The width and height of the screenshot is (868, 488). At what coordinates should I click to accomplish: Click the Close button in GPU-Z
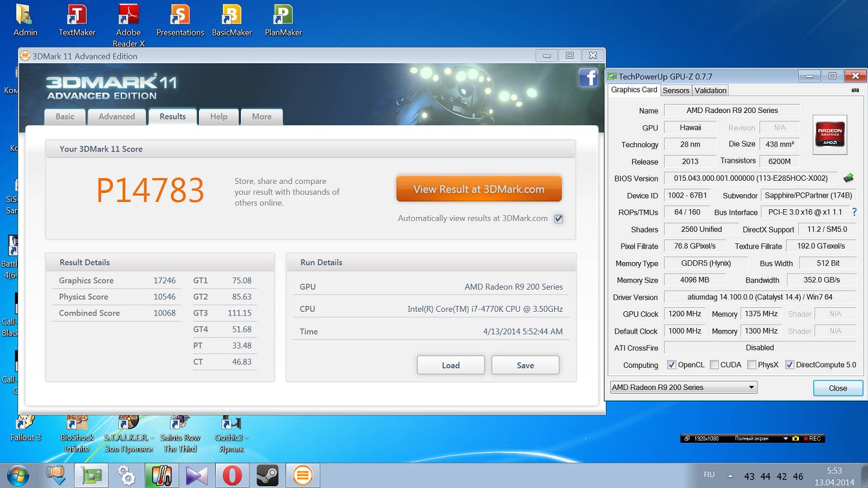tap(838, 388)
